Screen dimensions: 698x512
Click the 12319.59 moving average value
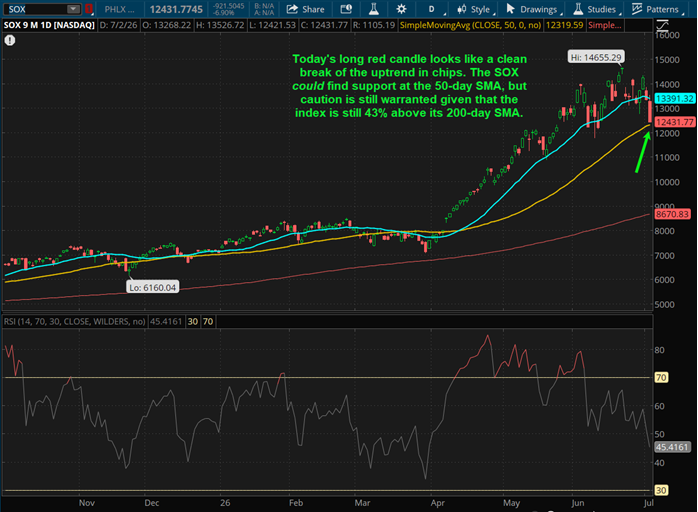[x=564, y=25]
